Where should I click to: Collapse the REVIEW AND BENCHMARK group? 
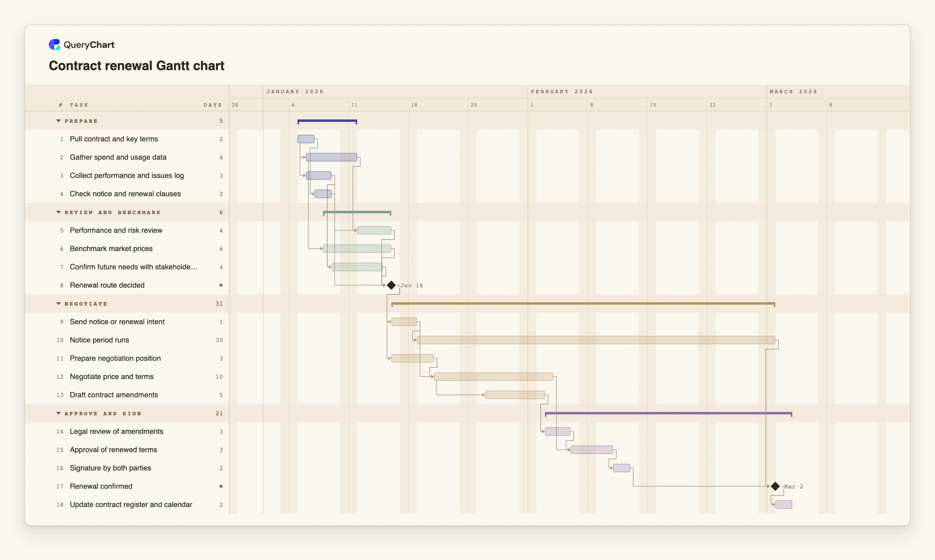tap(58, 212)
